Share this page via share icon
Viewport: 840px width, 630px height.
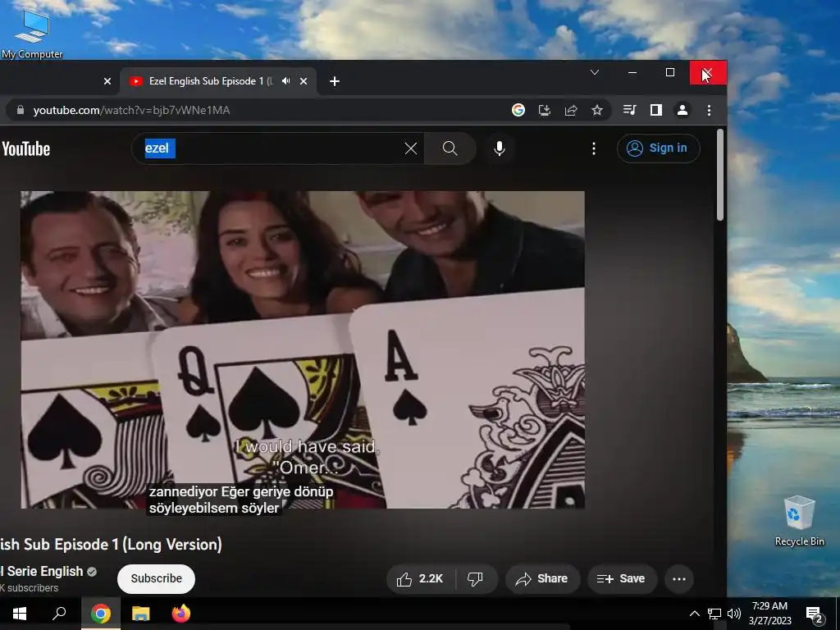click(571, 111)
